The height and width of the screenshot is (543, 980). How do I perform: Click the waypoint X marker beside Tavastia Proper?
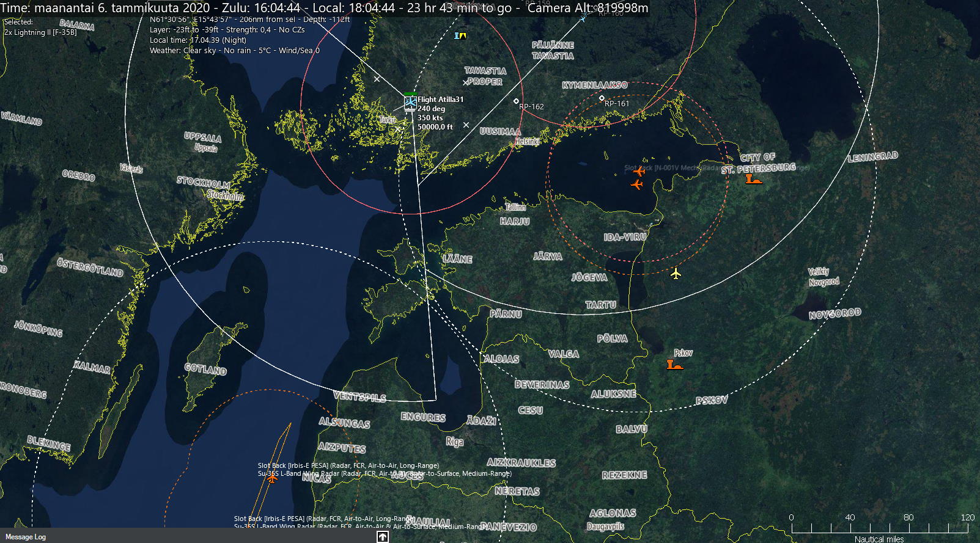[466, 82]
